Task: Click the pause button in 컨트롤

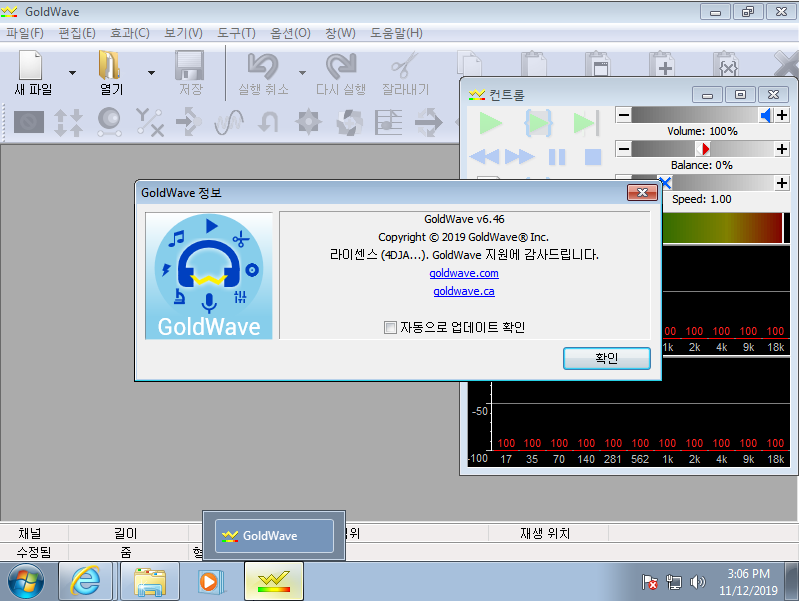Action: (557, 156)
